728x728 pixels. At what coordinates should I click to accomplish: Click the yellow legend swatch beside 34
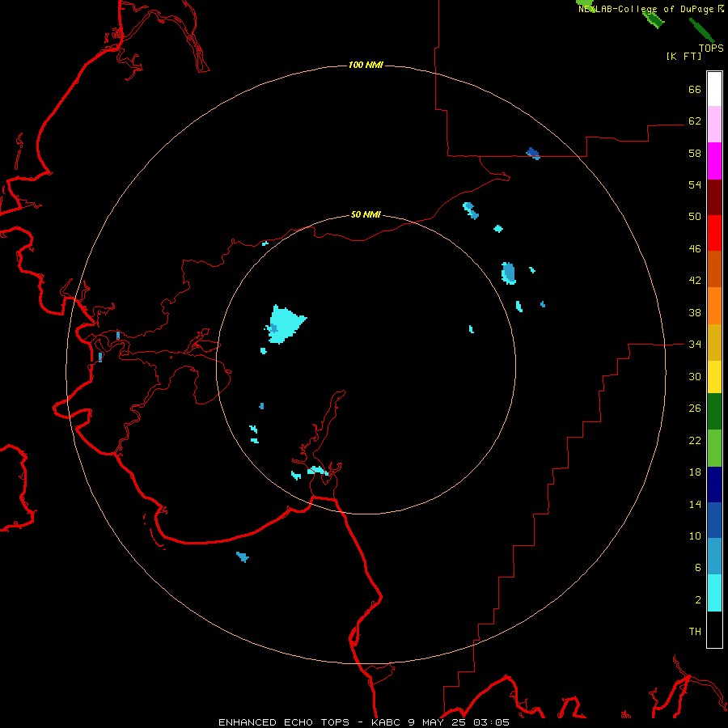click(x=714, y=377)
